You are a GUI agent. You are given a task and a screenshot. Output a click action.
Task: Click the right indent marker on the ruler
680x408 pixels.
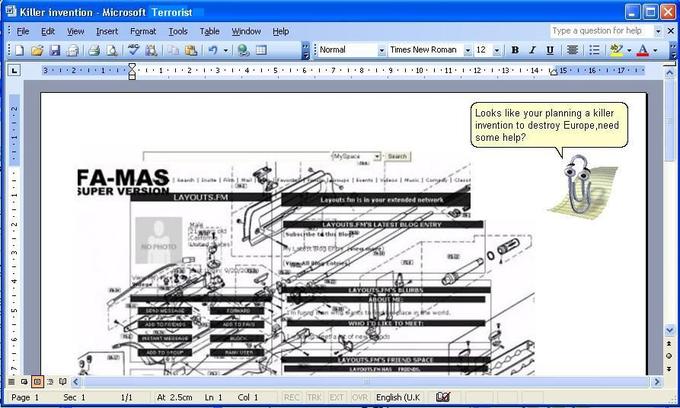coord(553,72)
